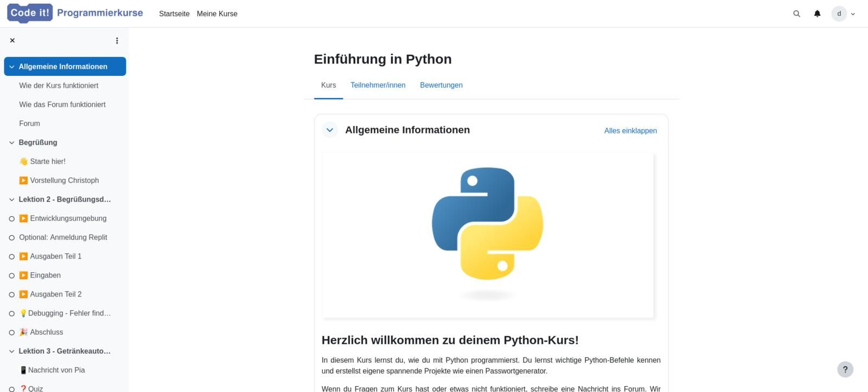This screenshot has width=868, height=392.
Task: Click Alles einklappen link
Action: (x=630, y=131)
